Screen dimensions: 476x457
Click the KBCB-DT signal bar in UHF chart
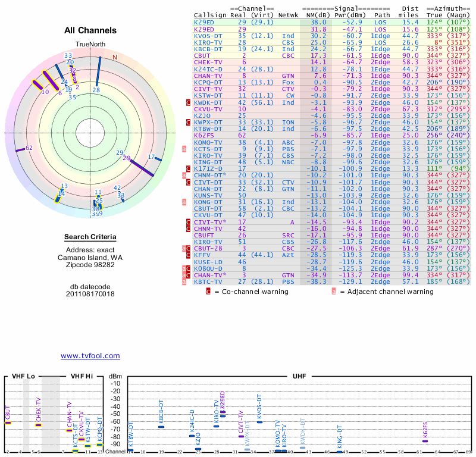pyautogui.click(x=161, y=427)
